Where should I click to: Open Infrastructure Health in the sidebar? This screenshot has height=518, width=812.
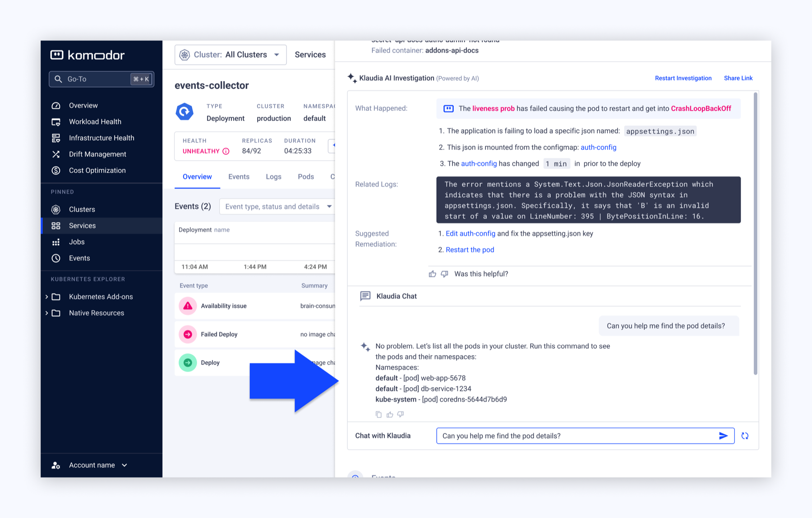point(101,138)
